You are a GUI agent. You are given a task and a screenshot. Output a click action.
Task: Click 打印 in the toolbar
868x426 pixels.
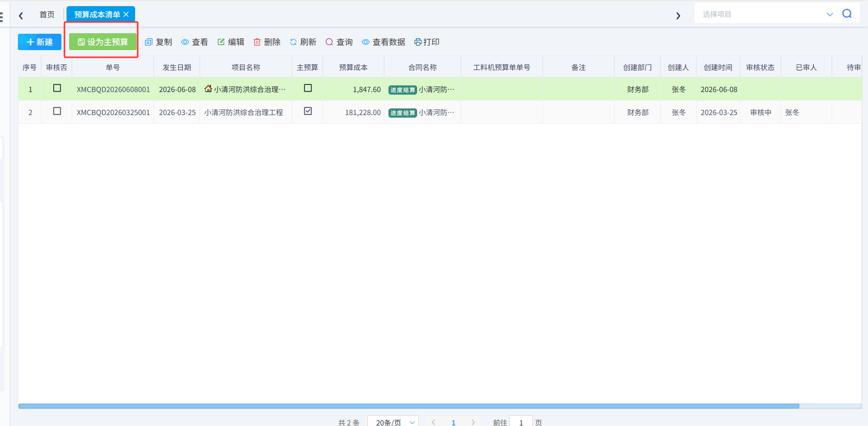tap(427, 42)
